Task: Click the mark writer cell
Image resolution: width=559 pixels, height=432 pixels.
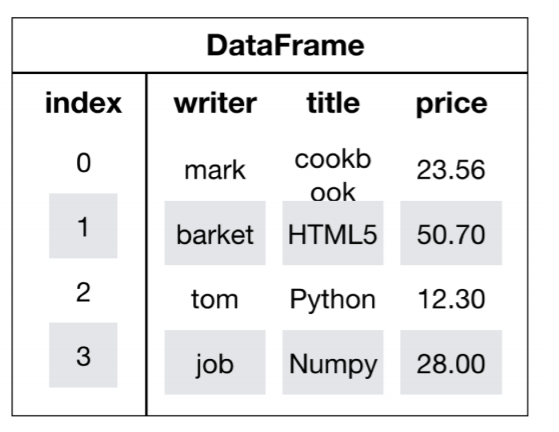Action: click(215, 170)
